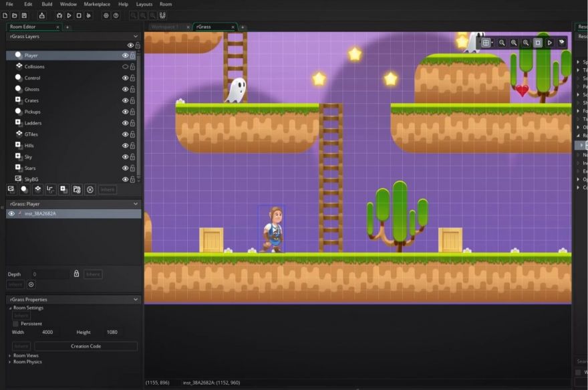This screenshot has height=390, width=588.
Task: Click the Stop game icon
Action: click(x=78, y=15)
